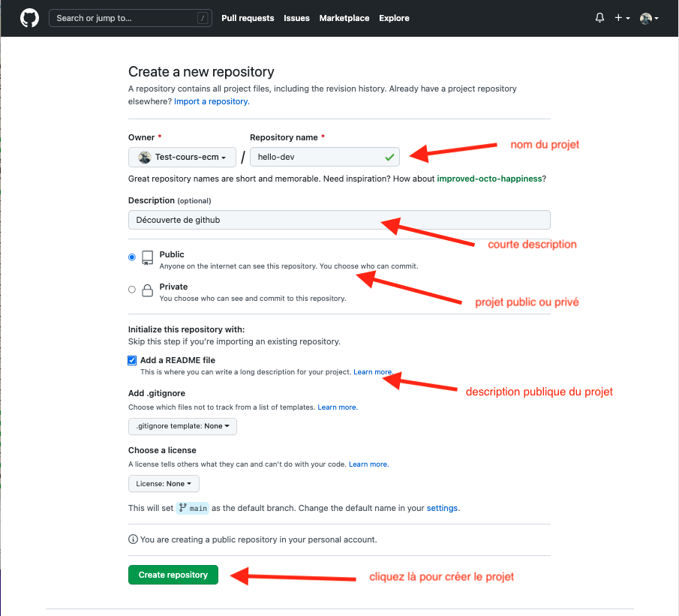Follow the Import a repository link
This screenshot has height=616, width=679.
212,101
